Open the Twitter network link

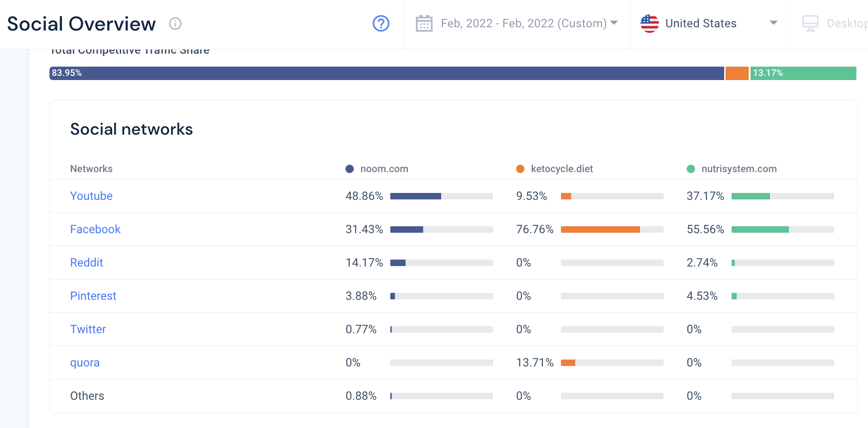point(88,329)
